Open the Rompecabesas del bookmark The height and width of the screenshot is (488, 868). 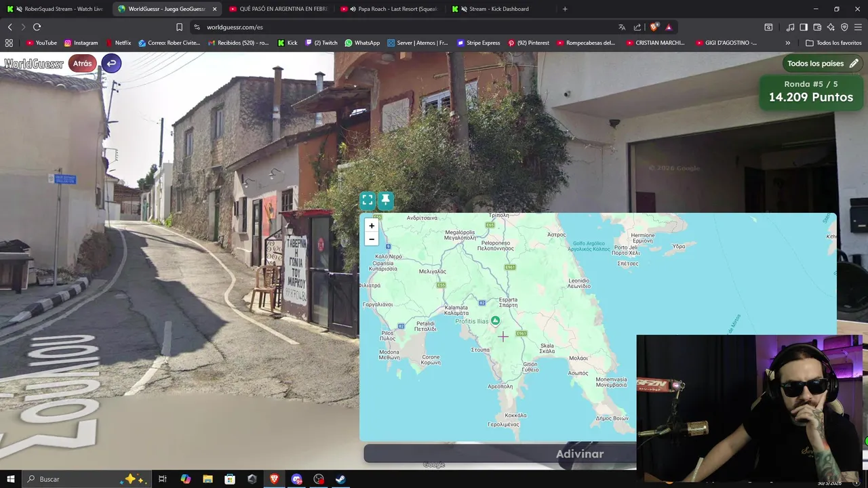586,43
